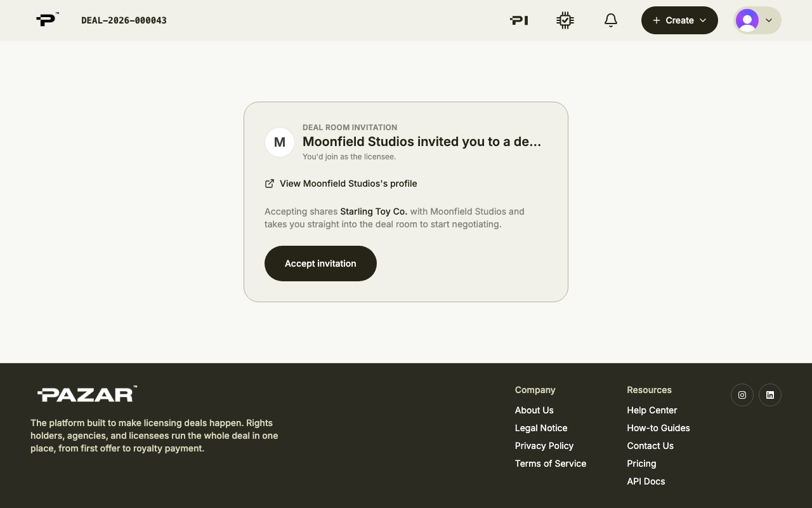The height and width of the screenshot is (508, 812).
Task: Open the PI icon in the top bar
Action: (x=519, y=20)
